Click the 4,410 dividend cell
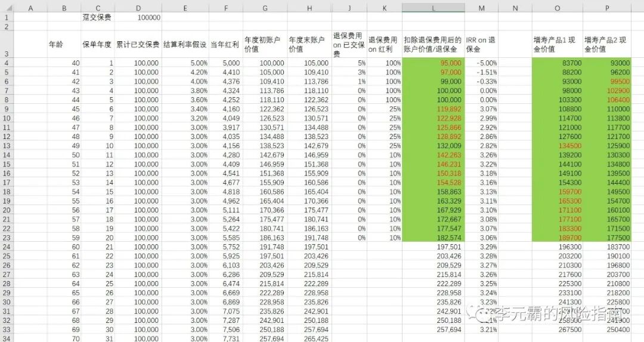The image size is (644, 342). click(x=225, y=72)
